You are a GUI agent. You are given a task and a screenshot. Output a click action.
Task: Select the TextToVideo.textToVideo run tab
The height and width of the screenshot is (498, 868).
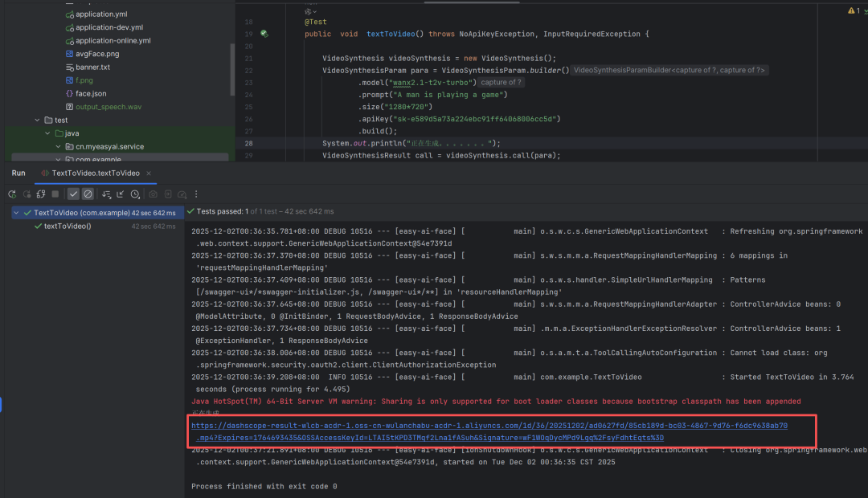coord(95,173)
